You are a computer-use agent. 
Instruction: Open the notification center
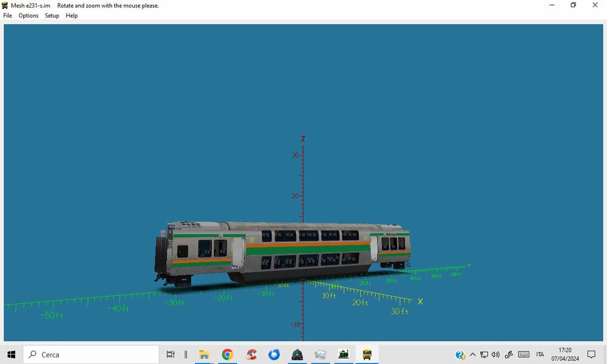(591, 354)
